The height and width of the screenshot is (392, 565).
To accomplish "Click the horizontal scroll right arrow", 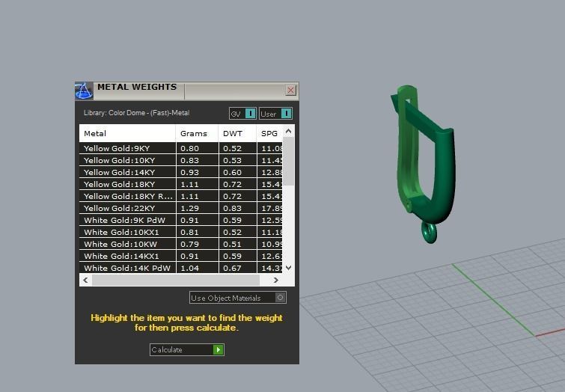I will pyautogui.click(x=275, y=280).
